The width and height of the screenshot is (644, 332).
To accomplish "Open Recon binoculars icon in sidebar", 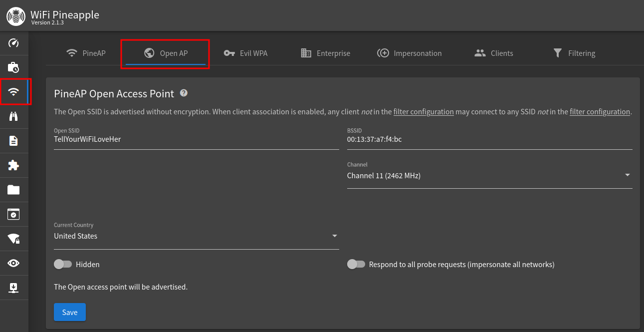I will 14,116.
